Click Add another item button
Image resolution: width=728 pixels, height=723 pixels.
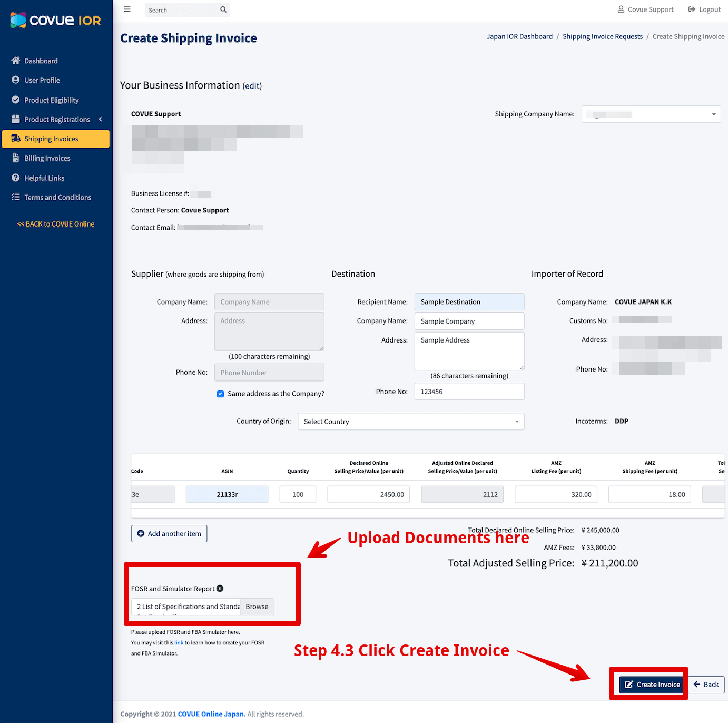[169, 533]
